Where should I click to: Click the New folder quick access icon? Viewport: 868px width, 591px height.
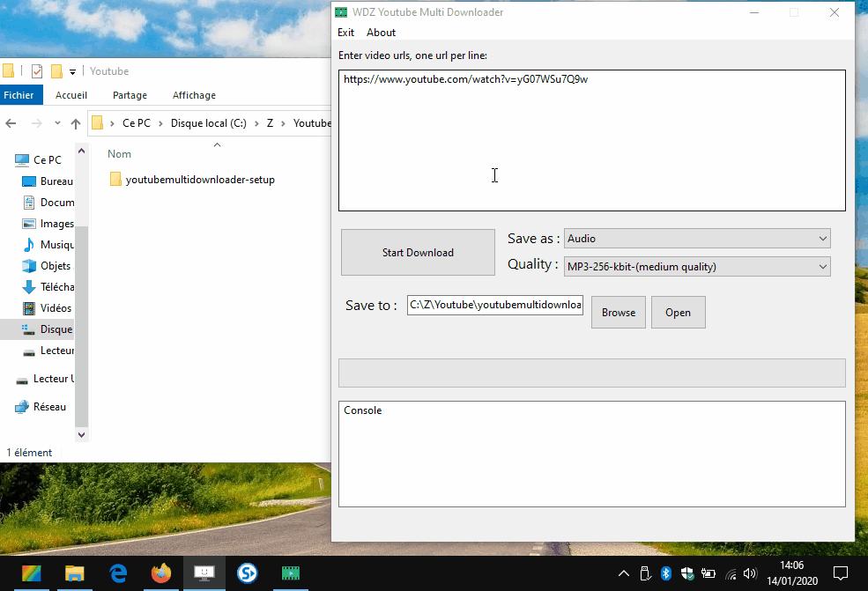tap(56, 70)
